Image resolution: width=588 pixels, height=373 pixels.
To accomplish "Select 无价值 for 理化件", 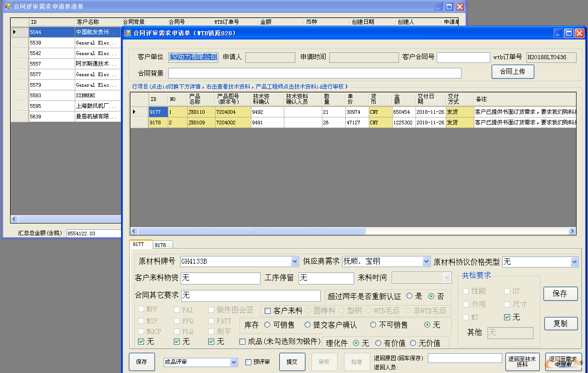I will coord(413,343).
